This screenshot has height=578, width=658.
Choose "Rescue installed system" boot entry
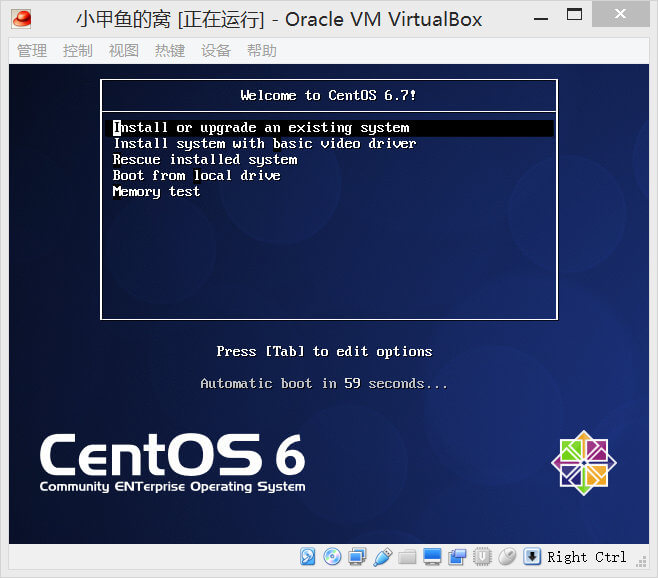tap(205, 160)
